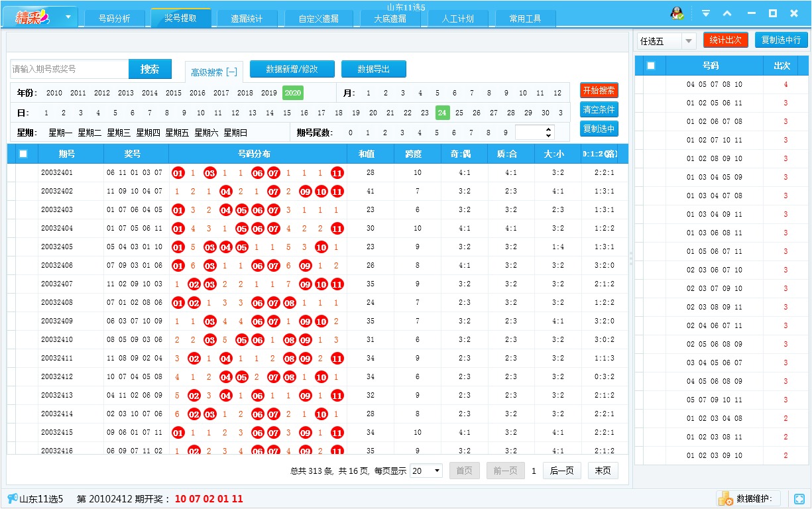The height and width of the screenshot is (509, 812).
Task: Click the blue square icon at bottom right
Action: coord(798,498)
